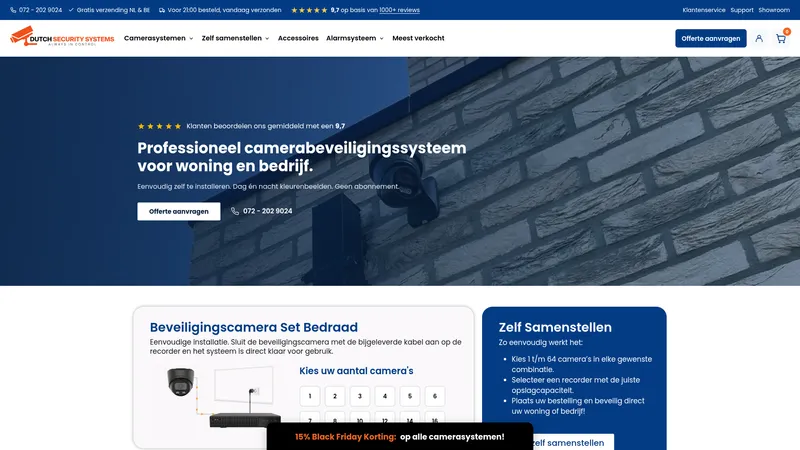Click 'Voor 21:00 besteld, vandaag verzonden' text

click(224, 10)
